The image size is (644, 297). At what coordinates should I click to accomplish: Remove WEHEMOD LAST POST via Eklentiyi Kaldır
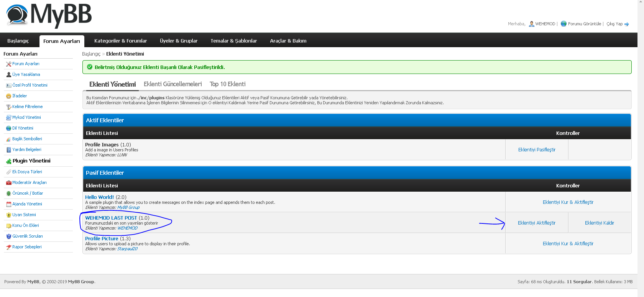600,223
